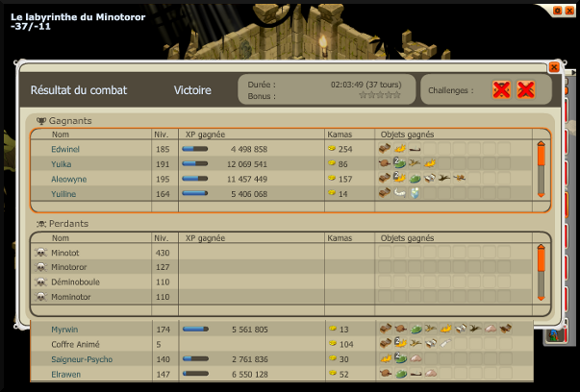The width and height of the screenshot is (580, 392).
Task: Click the Coffre Animé row name
Action: pyautogui.click(x=75, y=344)
